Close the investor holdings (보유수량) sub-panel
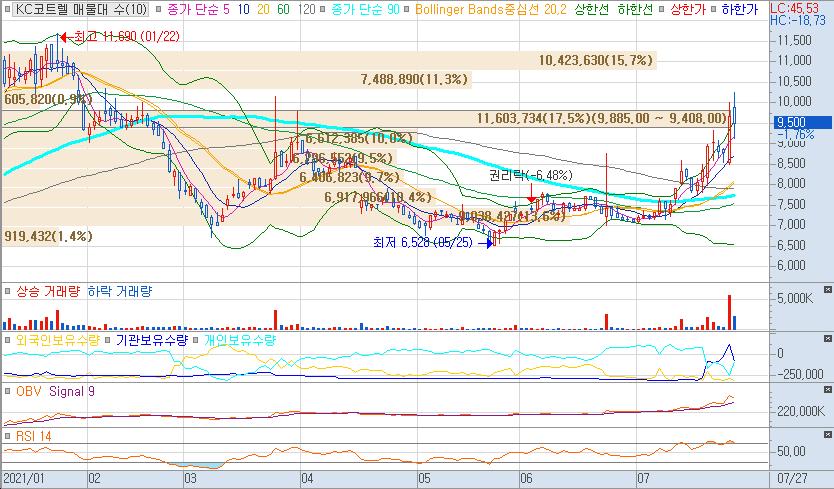 click(828, 338)
